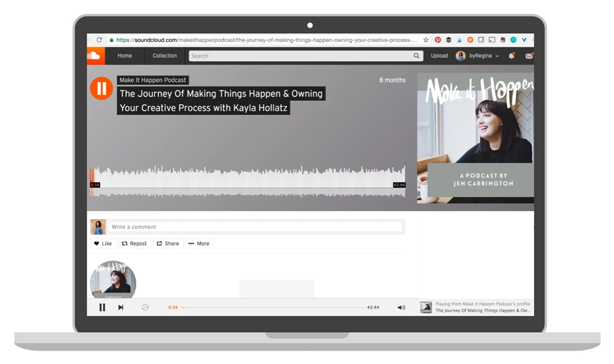Bookmark the page with the star icon
614x364 pixels.
pyautogui.click(x=426, y=40)
